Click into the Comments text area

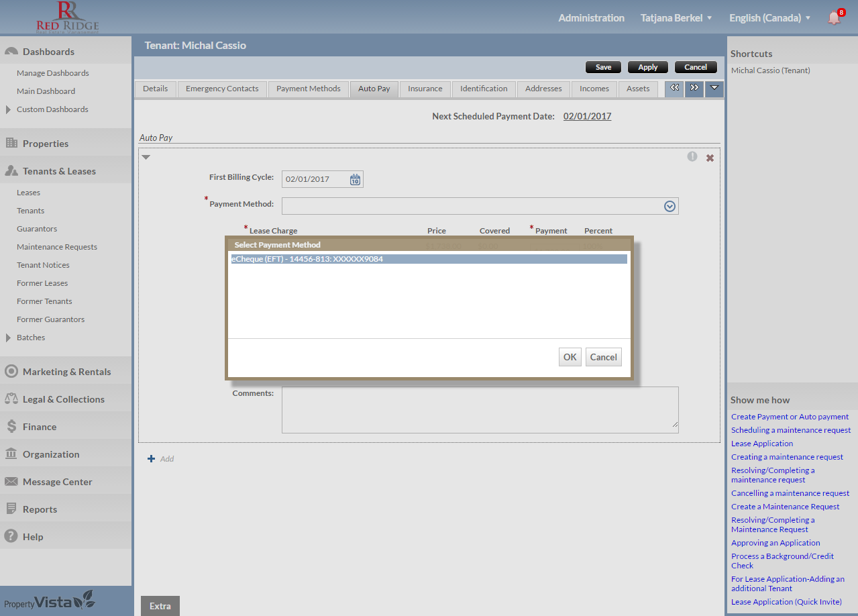click(479, 409)
